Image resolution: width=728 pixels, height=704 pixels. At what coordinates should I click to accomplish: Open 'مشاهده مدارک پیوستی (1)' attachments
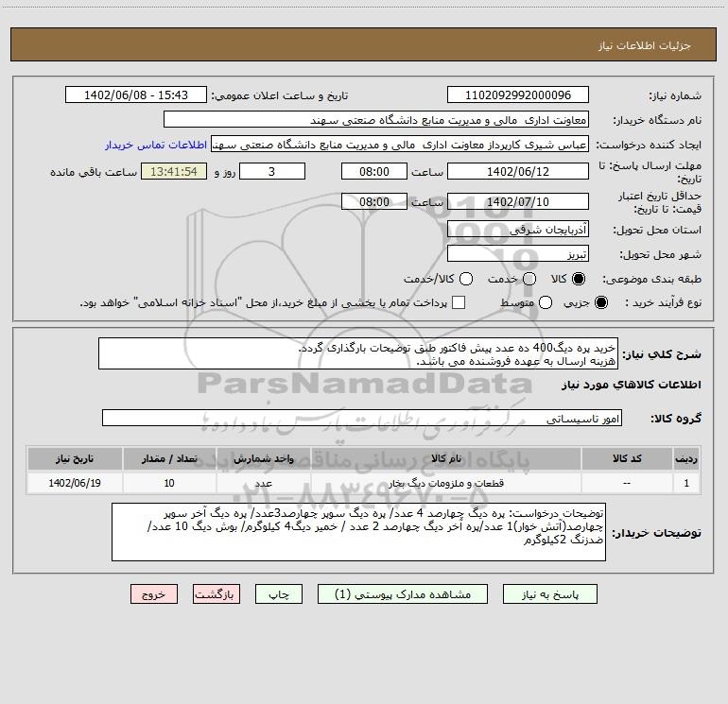click(403, 594)
